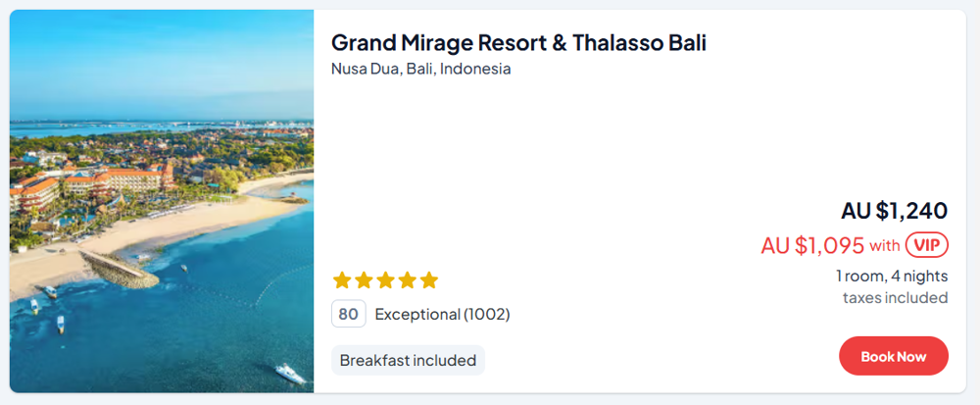Click the taxes included note

[x=895, y=297]
